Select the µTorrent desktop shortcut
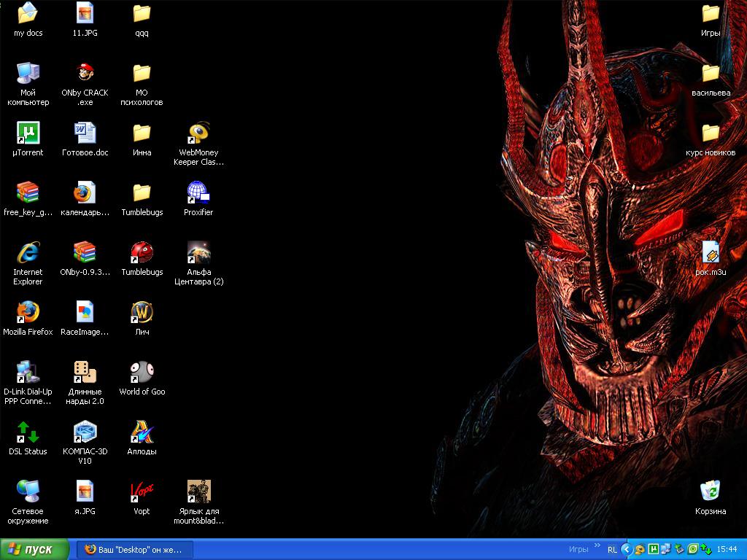This screenshot has height=560, width=747. coord(28,133)
